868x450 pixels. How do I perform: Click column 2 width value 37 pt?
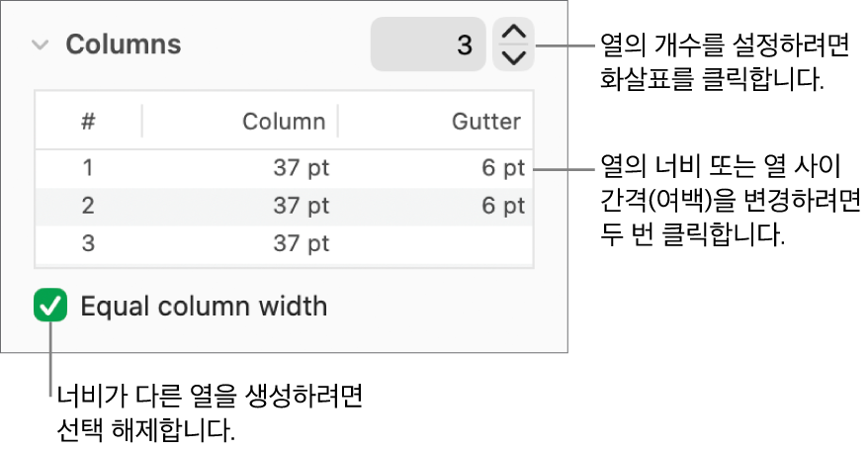point(301,206)
